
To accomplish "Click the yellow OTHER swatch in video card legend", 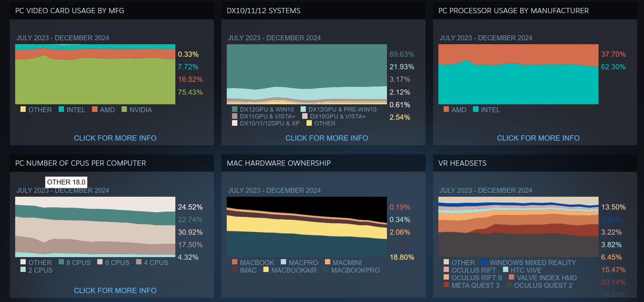I will pyautogui.click(x=23, y=109).
